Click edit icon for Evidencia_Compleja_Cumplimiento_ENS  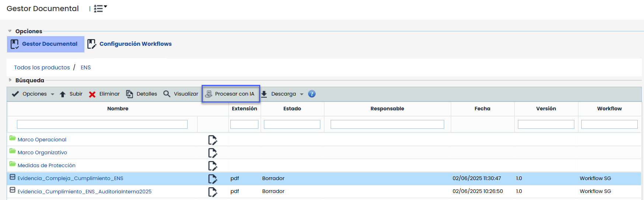point(212,179)
